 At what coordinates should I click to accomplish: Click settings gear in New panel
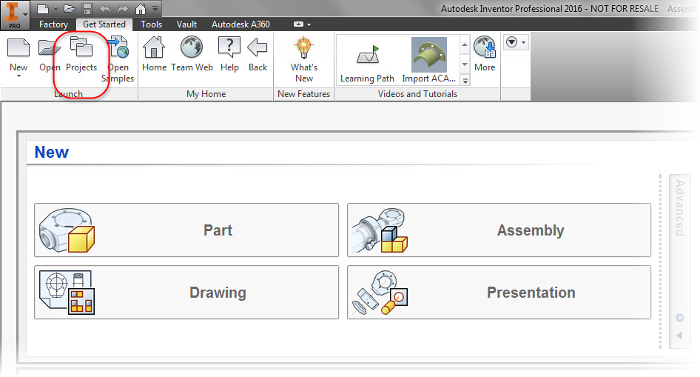(679, 318)
